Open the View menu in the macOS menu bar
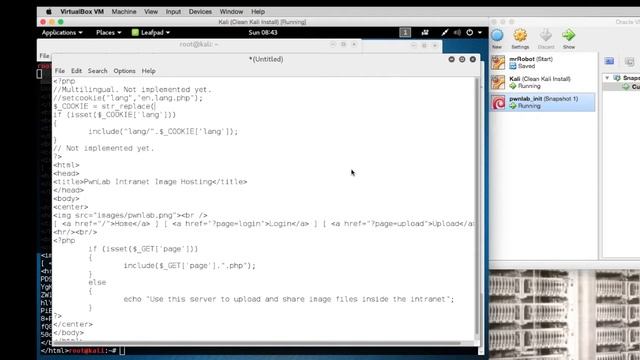This screenshot has height=360, width=640. (151, 12)
